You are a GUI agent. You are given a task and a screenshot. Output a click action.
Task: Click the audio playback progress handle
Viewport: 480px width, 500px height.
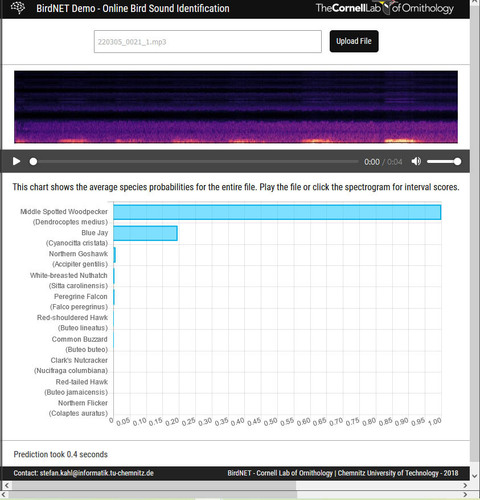click(x=33, y=162)
